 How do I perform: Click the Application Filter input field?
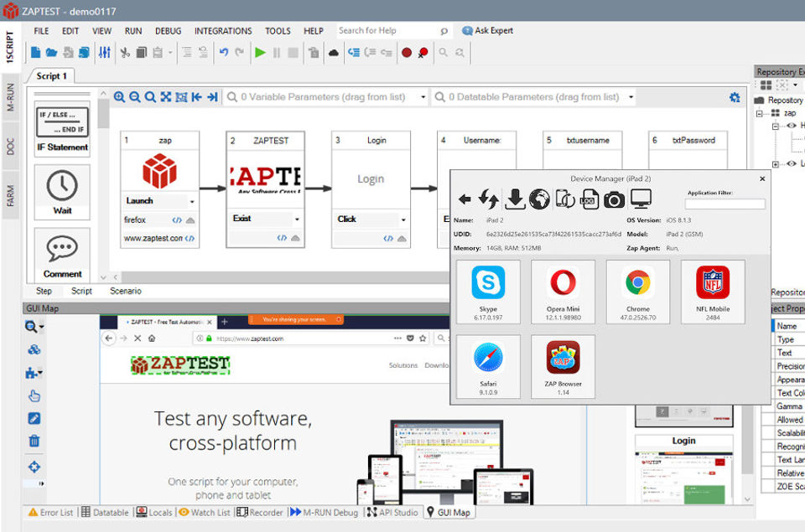(x=724, y=204)
